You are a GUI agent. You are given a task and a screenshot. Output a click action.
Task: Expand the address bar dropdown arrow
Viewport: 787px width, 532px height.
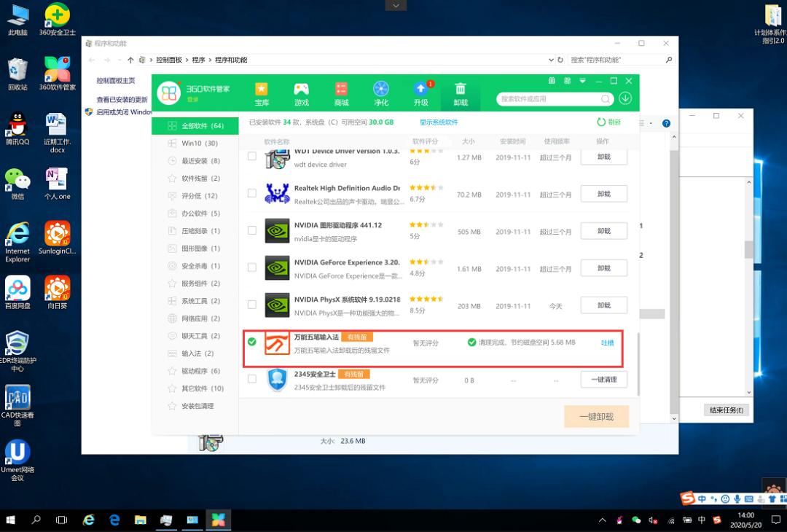[551, 60]
